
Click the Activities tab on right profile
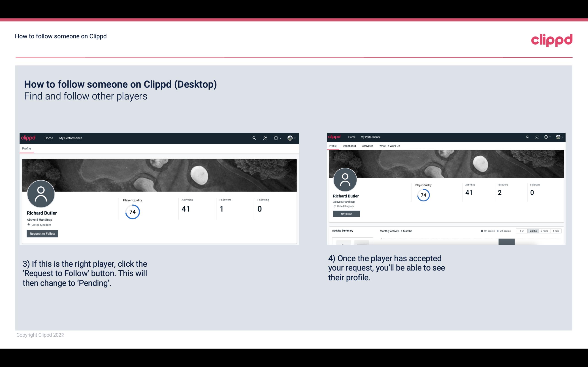coord(367,145)
